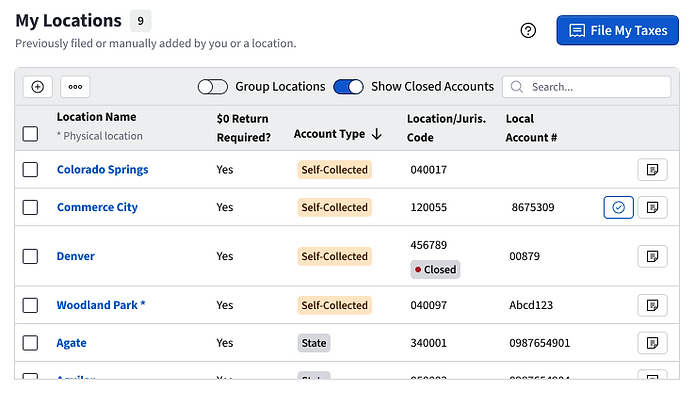Select the Commerce City row checkbox
The height and width of the screenshot is (393, 694).
30,207
